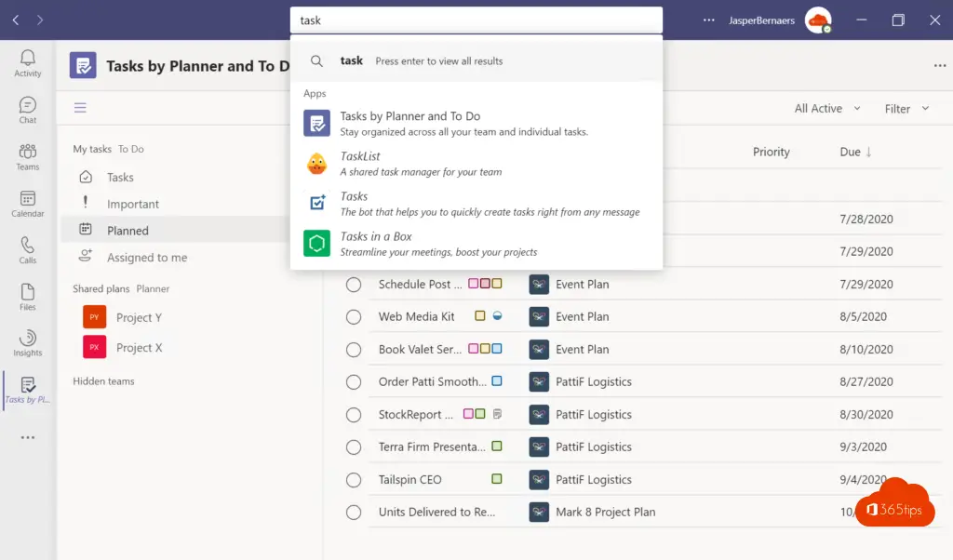Mark Web Media Kit task complete
The height and width of the screenshot is (560, 953).
354,317
